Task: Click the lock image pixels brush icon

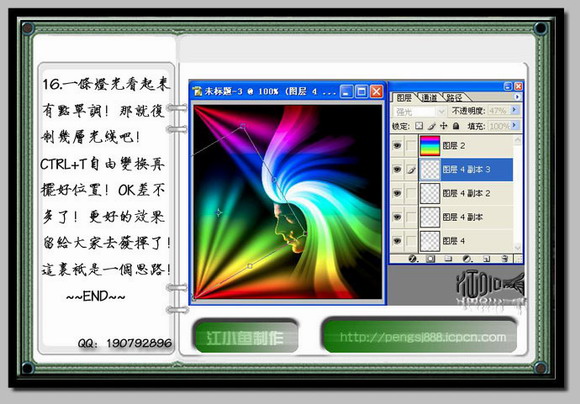Action: pos(431,126)
